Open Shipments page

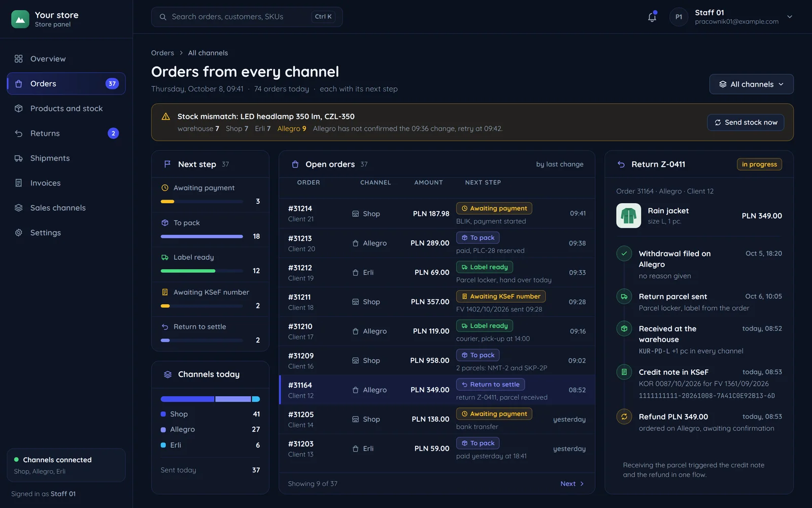click(x=66, y=158)
